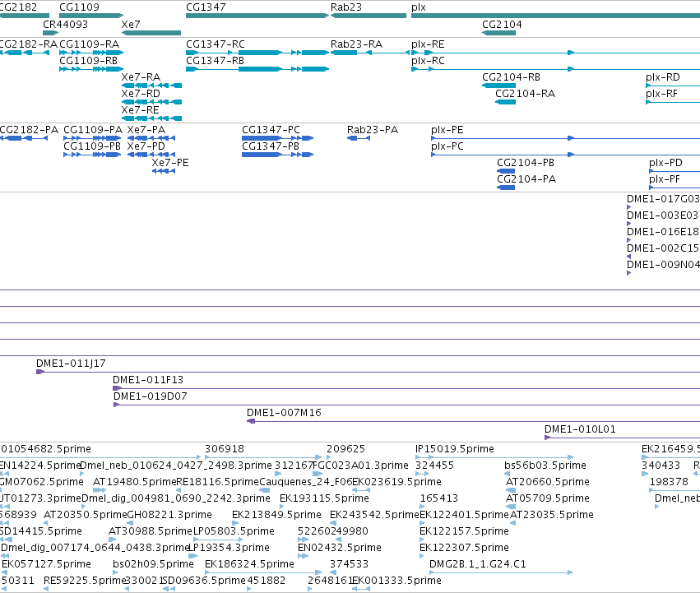
Task: Click transcript Rab23-RA
Action: coord(369,53)
